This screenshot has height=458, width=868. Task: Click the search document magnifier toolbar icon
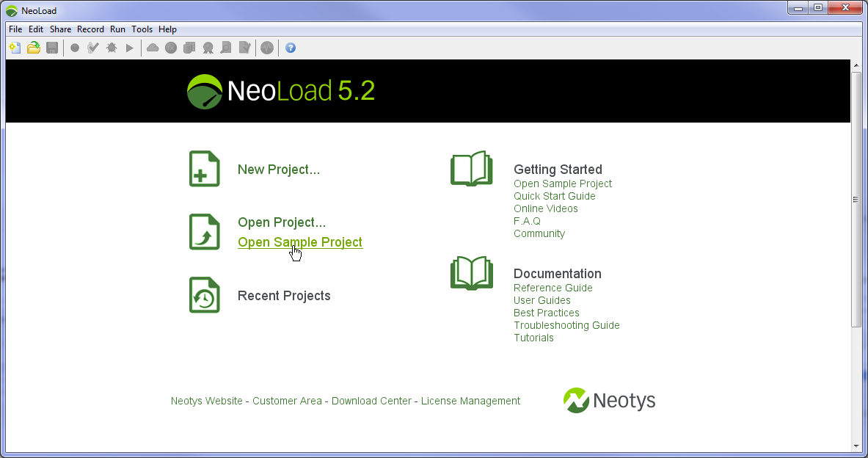click(x=226, y=48)
